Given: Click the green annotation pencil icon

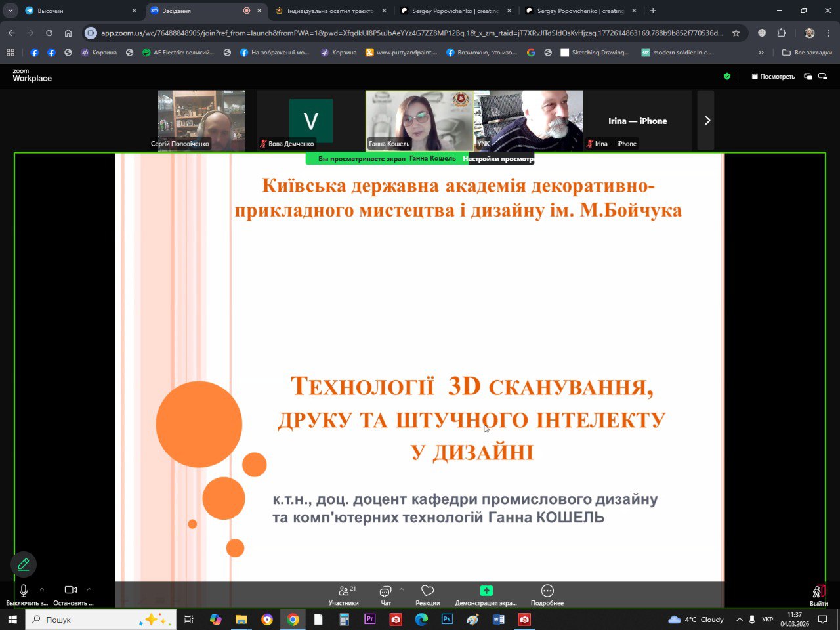Looking at the screenshot, I should [x=24, y=564].
